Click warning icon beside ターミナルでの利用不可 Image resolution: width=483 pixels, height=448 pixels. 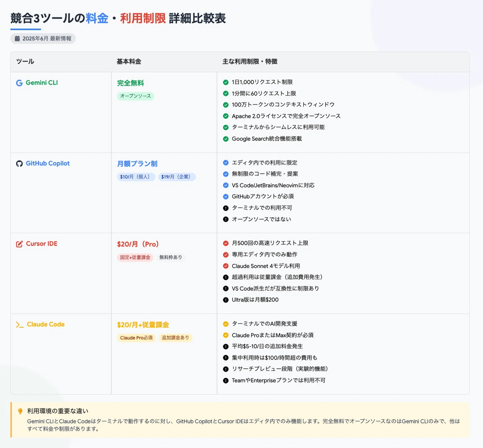226,208
